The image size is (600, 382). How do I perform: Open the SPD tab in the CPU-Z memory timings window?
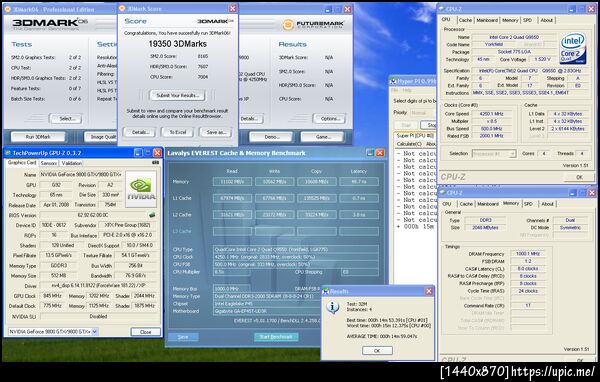pyautogui.click(x=528, y=204)
